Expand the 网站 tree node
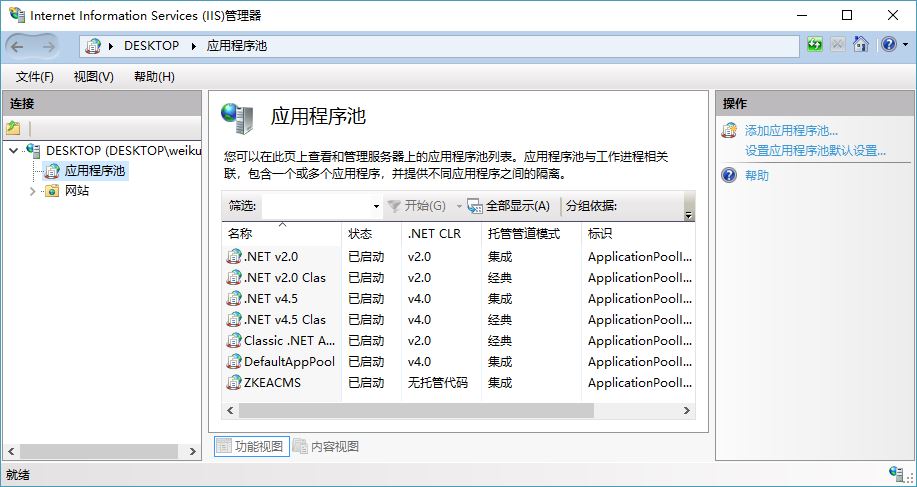The image size is (917, 487). click(x=32, y=191)
